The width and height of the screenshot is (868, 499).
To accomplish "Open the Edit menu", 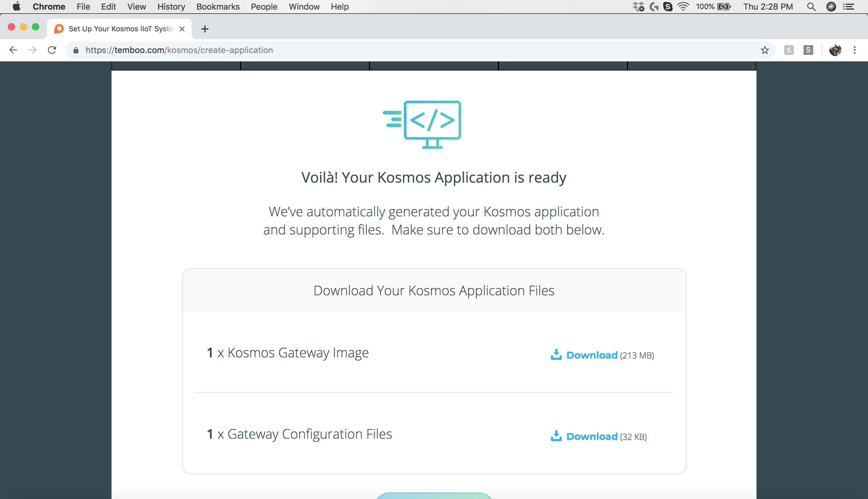I will tap(108, 7).
